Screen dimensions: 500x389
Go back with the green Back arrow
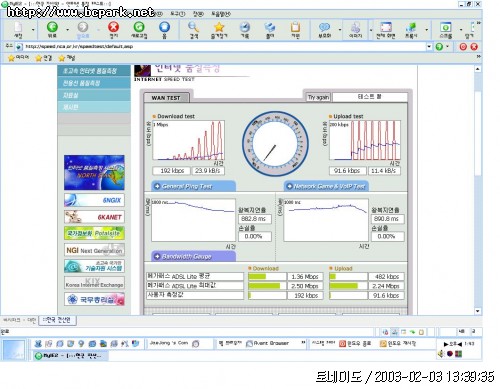pyautogui.click(x=52, y=27)
